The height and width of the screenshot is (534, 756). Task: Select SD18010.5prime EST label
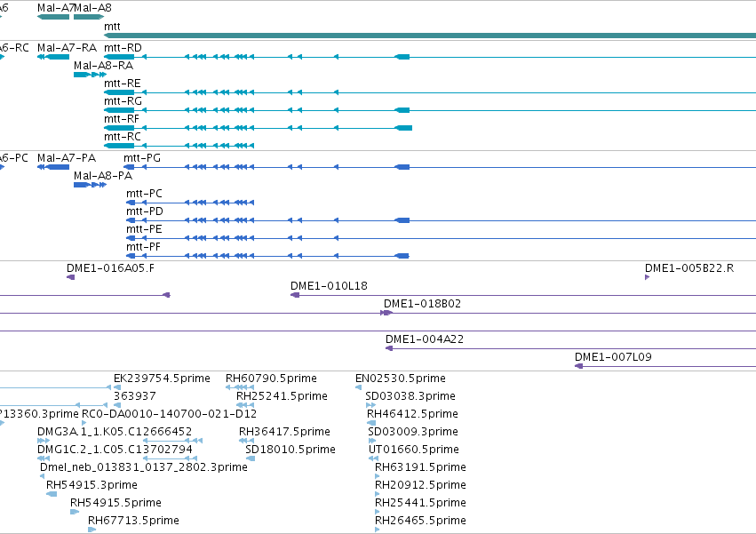(x=290, y=450)
